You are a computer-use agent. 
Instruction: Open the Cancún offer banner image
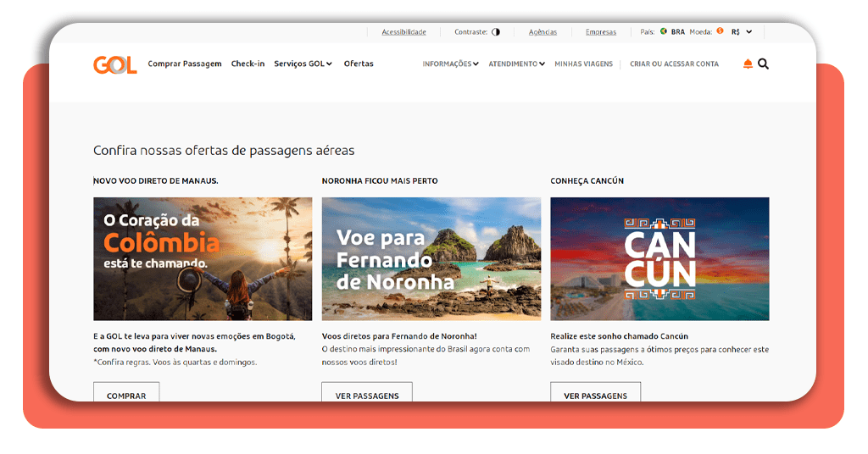click(x=659, y=258)
